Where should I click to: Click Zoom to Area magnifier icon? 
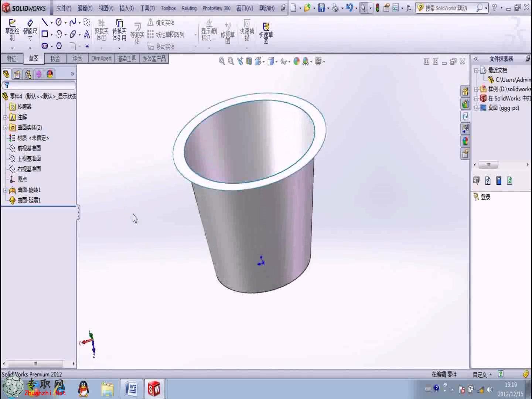231,61
